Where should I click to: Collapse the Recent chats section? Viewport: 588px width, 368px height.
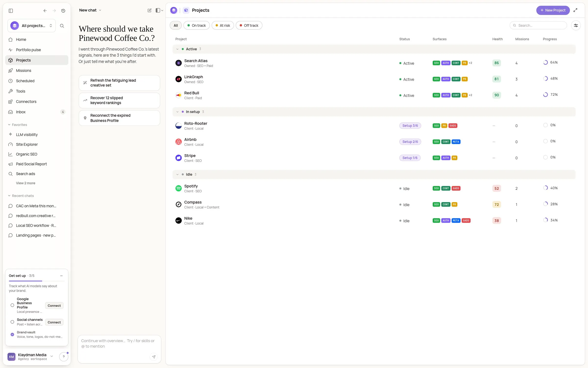pyautogui.click(x=21, y=196)
